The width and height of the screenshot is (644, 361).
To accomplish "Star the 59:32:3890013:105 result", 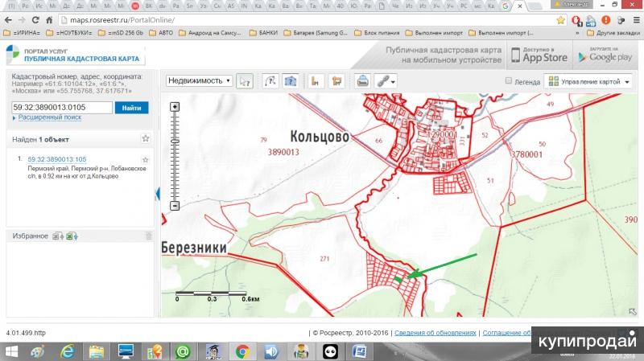I will tap(145, 159).
